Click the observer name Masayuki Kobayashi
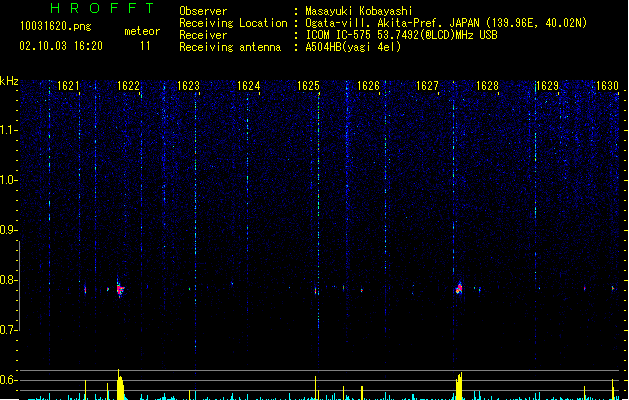This screenshot has width=629, height=400. point(359,11)
